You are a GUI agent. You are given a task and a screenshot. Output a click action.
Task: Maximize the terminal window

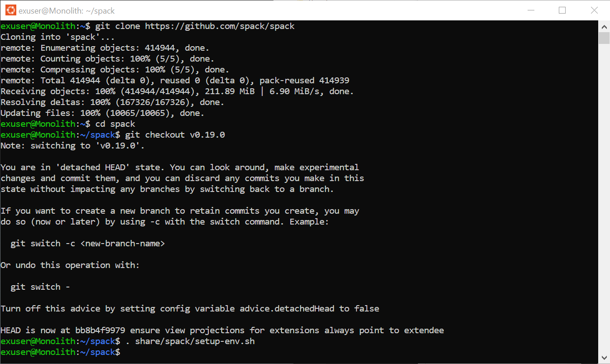coord(562,10)
